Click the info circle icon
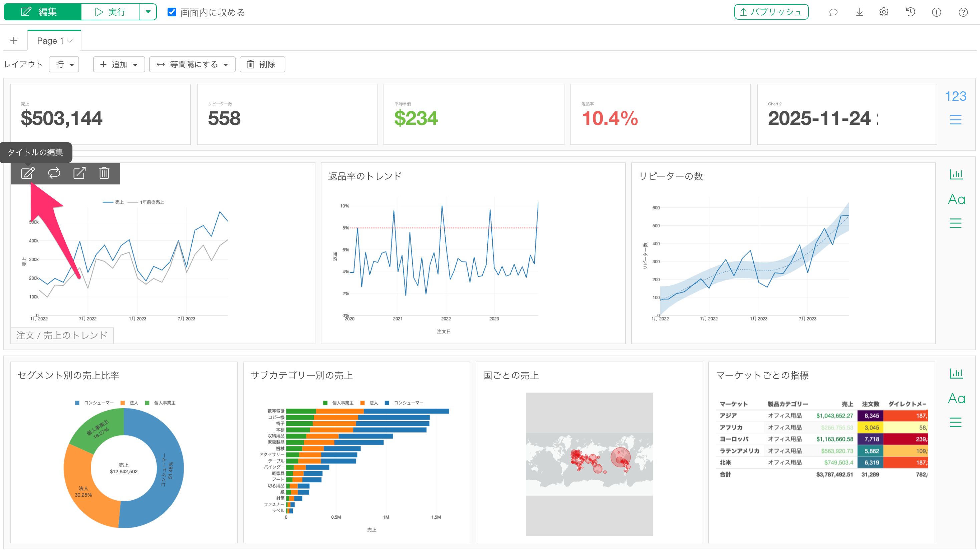 936,12
